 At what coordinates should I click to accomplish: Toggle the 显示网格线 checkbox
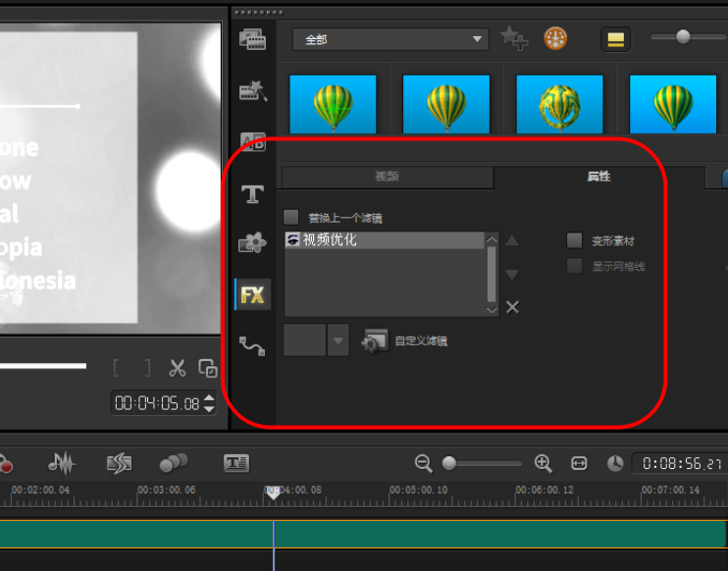pos(575,266)
